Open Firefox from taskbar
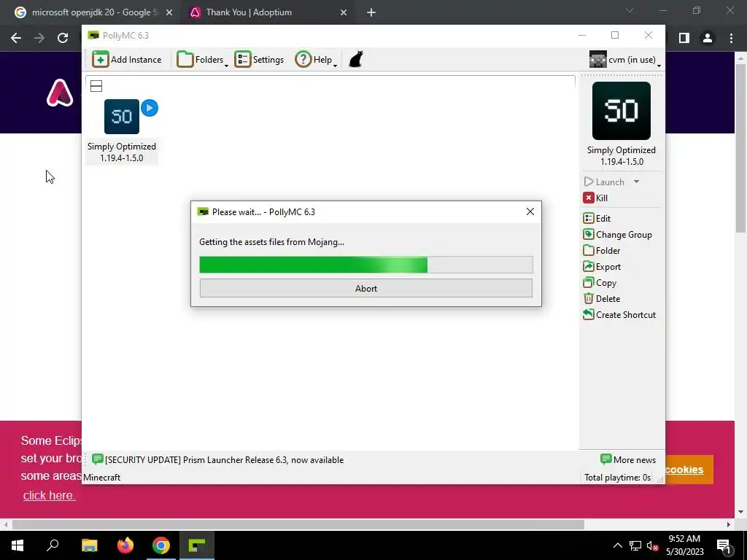The image size is (747, 560). (125, 545)
